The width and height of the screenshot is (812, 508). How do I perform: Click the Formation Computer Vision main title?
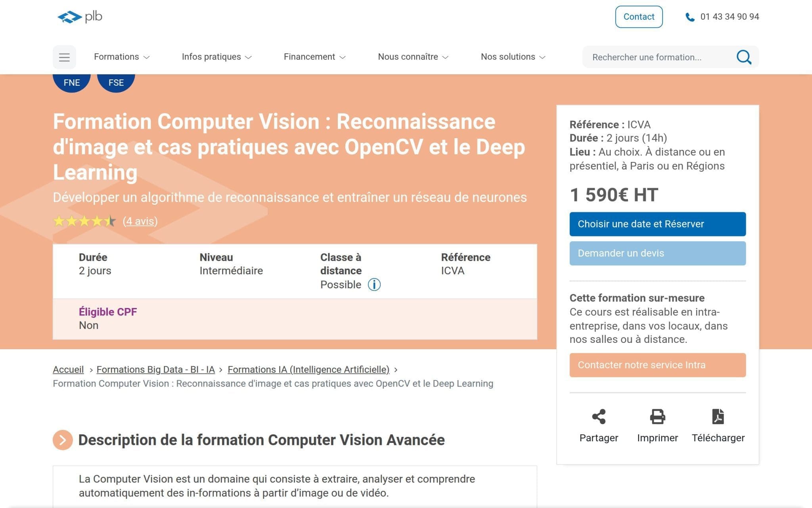[289, 147]
